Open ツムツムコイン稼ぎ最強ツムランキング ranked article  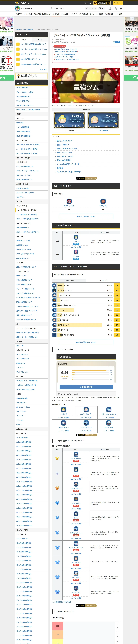(33, 44)
